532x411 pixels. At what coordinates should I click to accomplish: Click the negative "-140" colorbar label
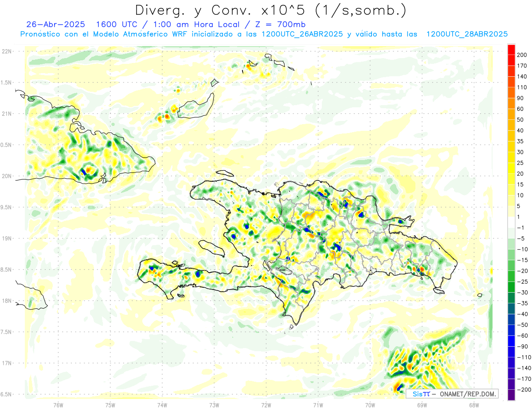click(x=523, y=368)
